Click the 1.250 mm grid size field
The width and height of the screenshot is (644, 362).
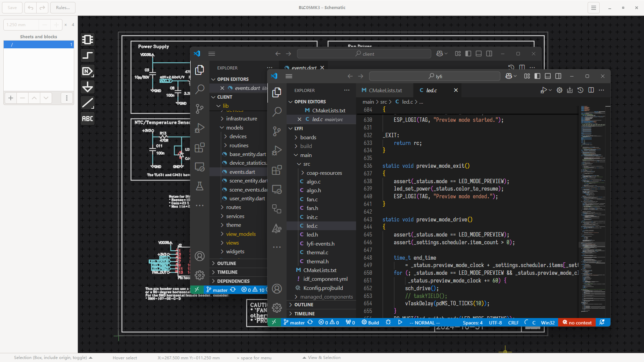click(x=21, y=24)
